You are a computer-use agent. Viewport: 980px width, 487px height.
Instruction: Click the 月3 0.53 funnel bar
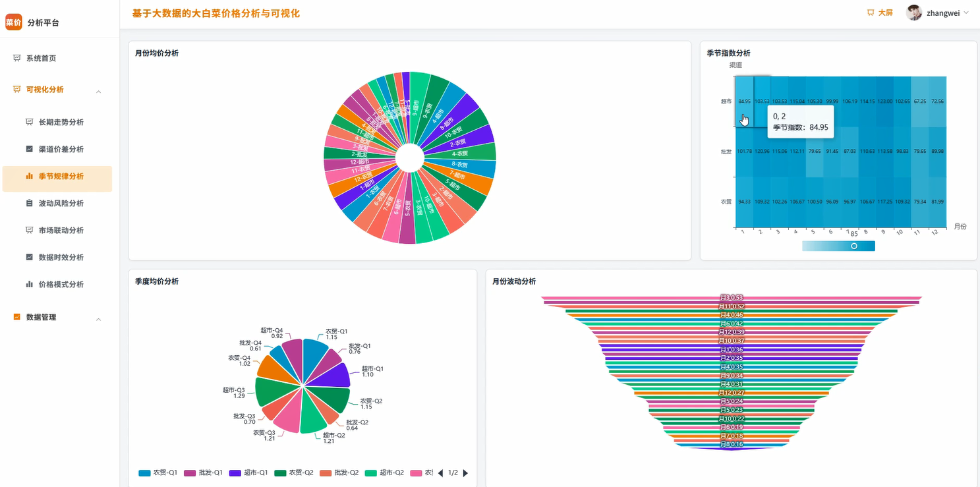click(732, 298)
